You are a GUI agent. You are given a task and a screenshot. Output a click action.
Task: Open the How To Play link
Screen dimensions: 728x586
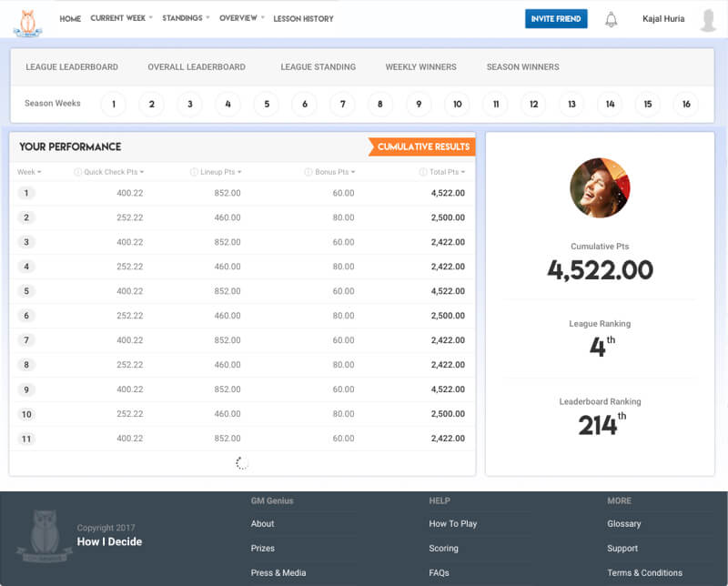tap(452, 523)
